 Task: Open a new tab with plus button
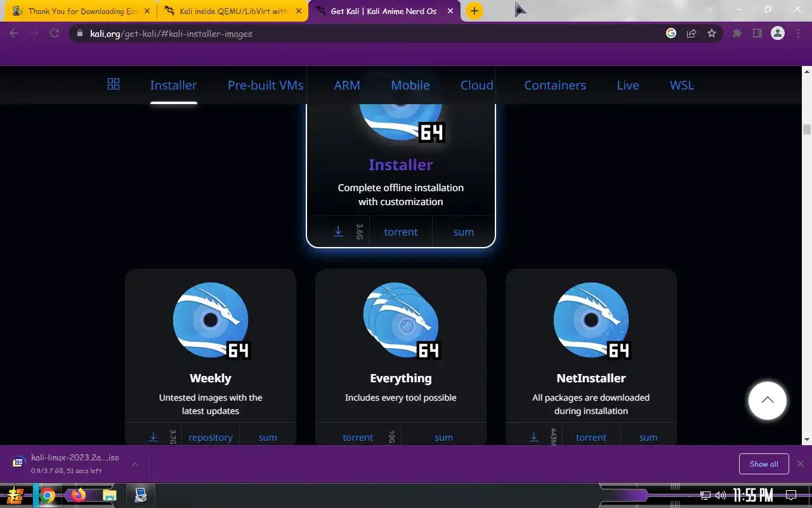(474, 11)
